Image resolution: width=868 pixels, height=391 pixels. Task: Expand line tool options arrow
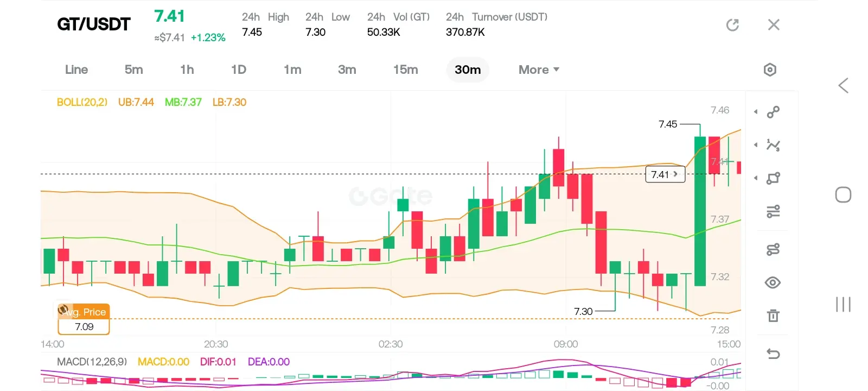coord(756,112)
